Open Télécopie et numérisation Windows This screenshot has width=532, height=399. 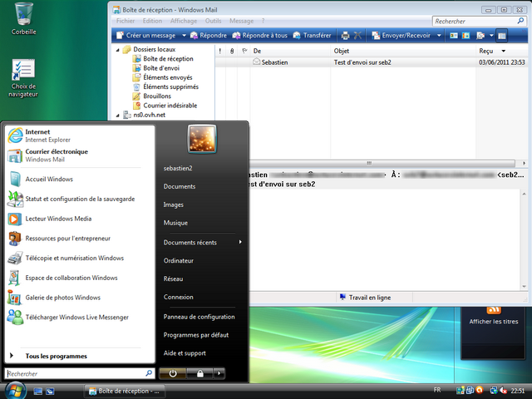pyautogui.click(x=80, y=258)
